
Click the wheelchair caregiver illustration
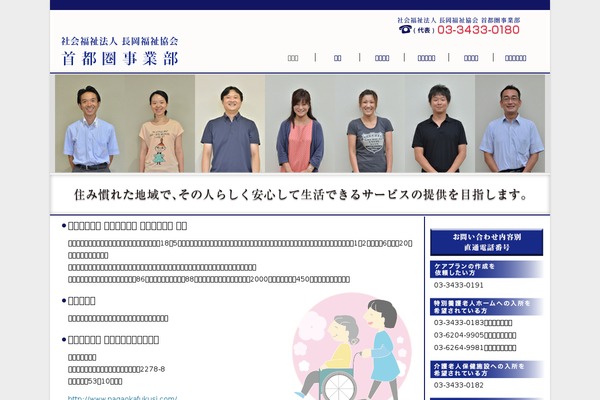352,346
